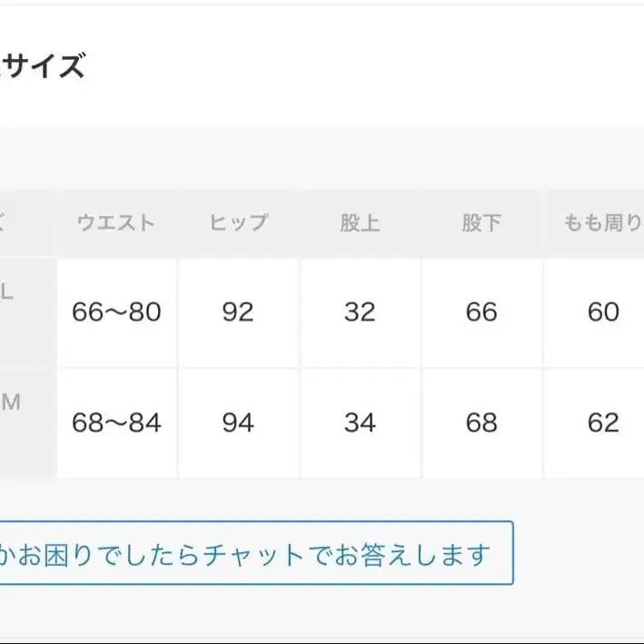644x644 pixels.
Task: Click the inseam value 68 under 股下
Action: tap(481, 422)
